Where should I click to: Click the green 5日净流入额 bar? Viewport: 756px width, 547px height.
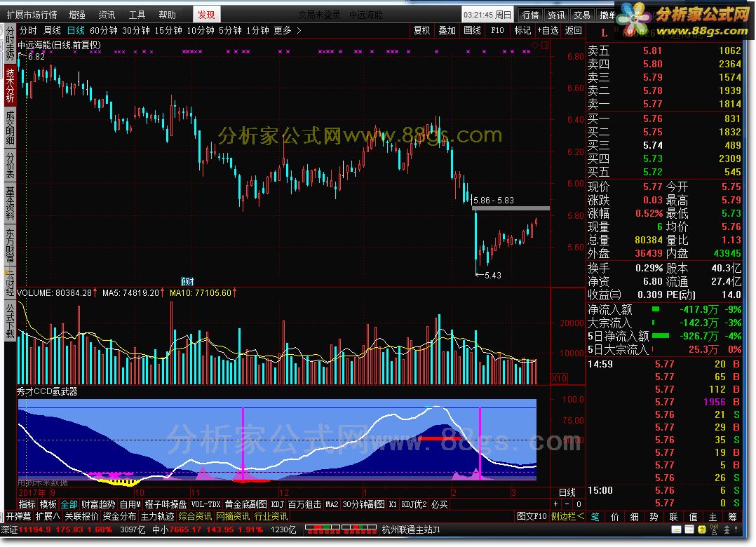(x=661, y=336)
